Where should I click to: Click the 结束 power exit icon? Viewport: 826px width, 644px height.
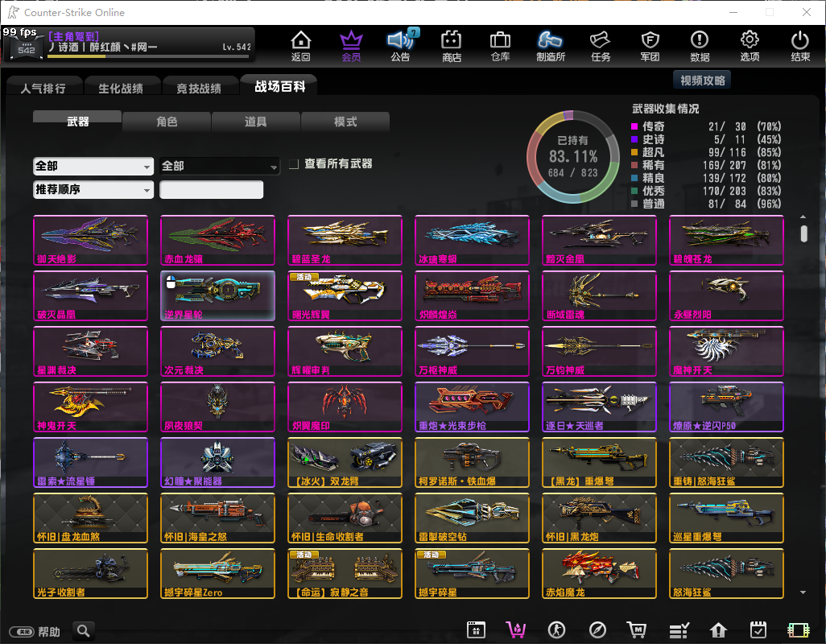coord(800,45)
